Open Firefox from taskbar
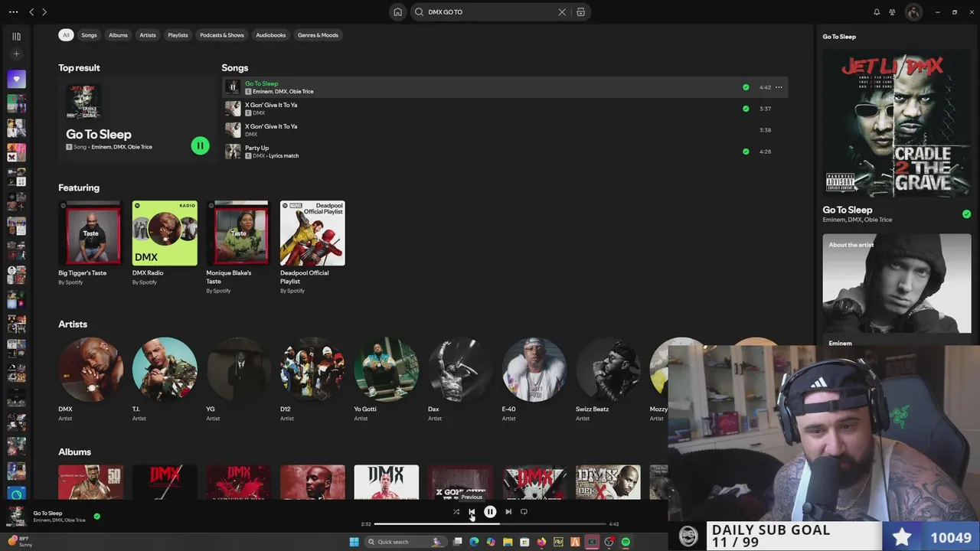 coord(541,542)
